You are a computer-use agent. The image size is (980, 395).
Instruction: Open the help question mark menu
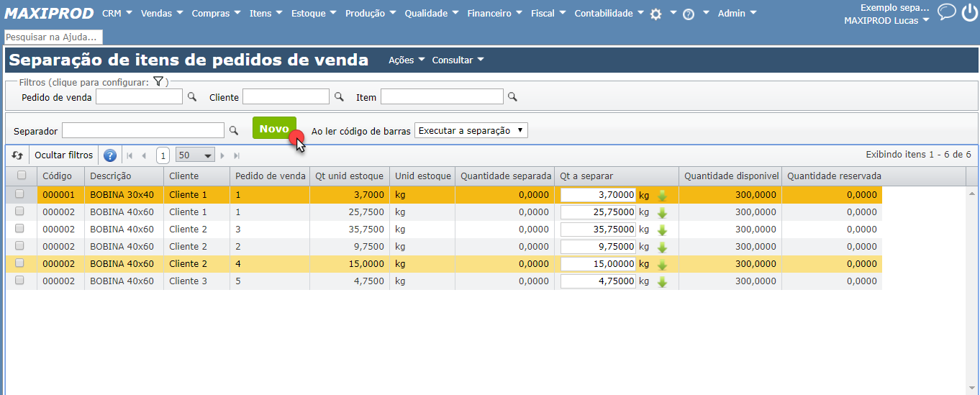(689, 14)
